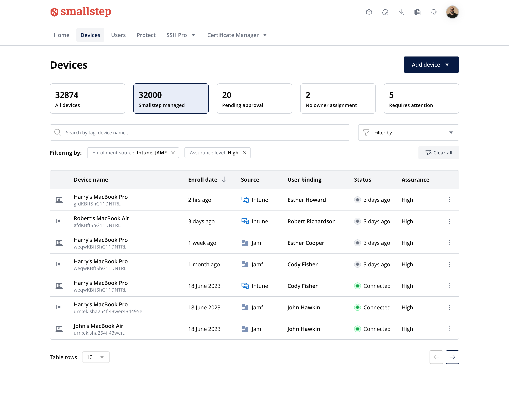Click the Connected status indicator for John Hawkin
Image resolution: width=509 pixels, height=420 pixels.
click(357, 307)
